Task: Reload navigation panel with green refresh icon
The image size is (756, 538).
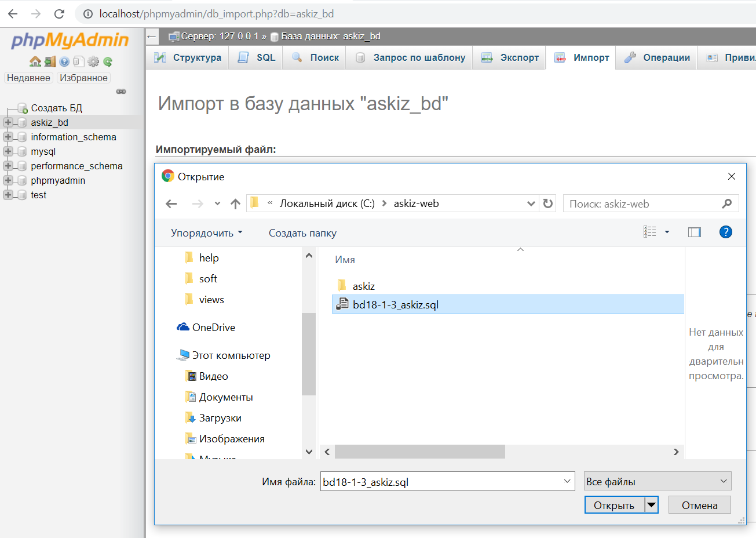Action: click(x=108, y=61)
